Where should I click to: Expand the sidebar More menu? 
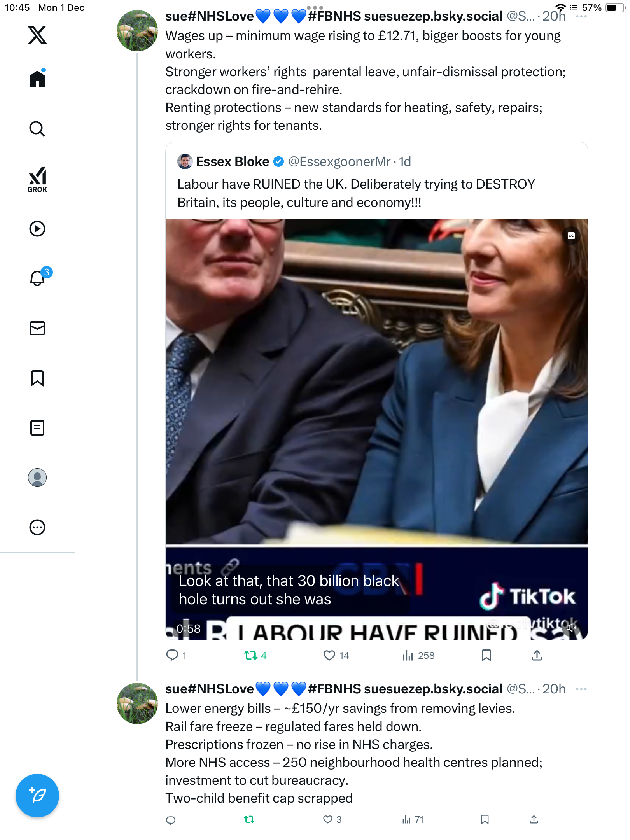click(x=37, y=527)
